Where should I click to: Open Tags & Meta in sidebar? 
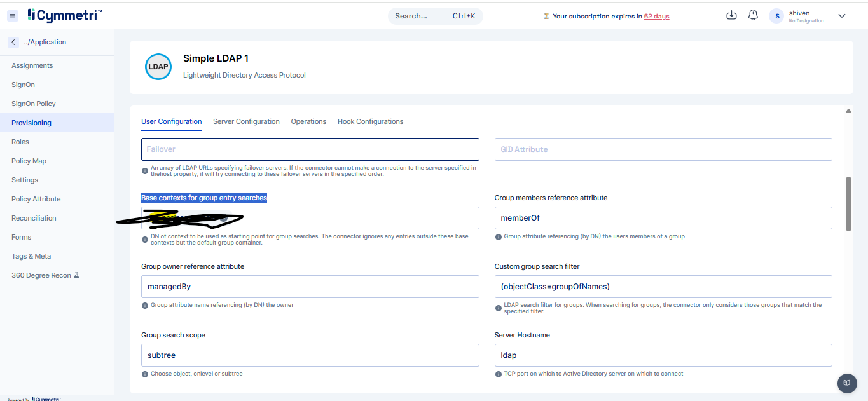coord(57,256)
